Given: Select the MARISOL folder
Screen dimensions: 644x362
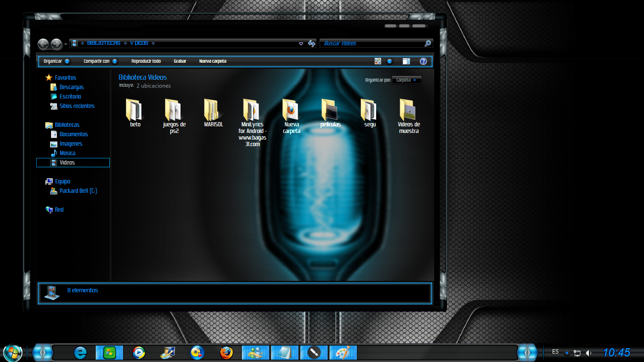Looking at the screenshot, I should coord(213,113).
